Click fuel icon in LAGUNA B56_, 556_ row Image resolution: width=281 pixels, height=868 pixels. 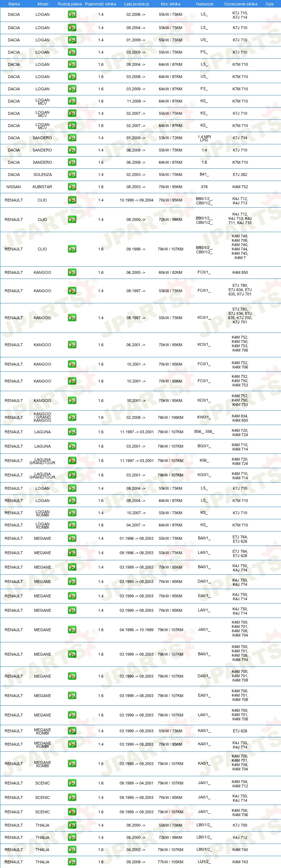tap(72, 432)
